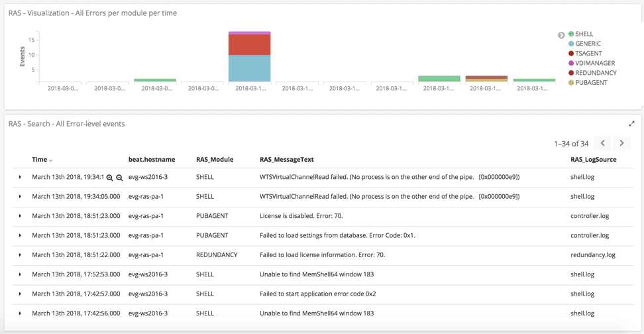Expand the REDUNDANCY license error row
This screenshot has height=334, width=644.
20,254
